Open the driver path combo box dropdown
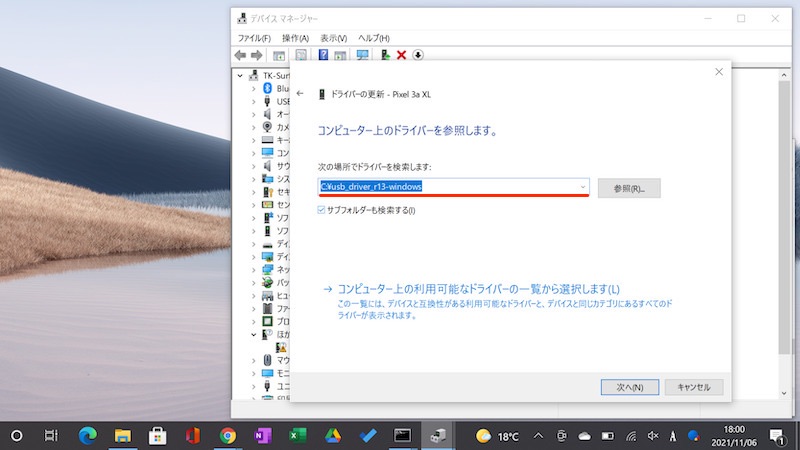Screen dimensions: 800x450 click(583, 186)
